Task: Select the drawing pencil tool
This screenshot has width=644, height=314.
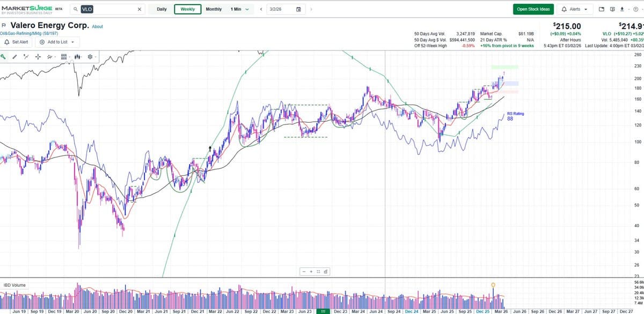Action: click(x=14, y=56)
